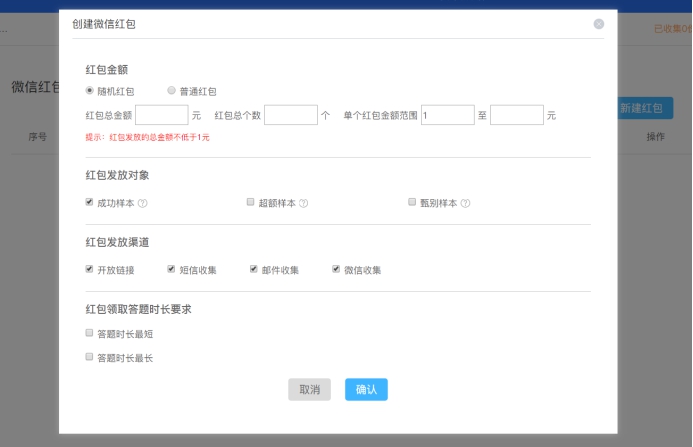Check the 超额样本 checkbox
Screen dimensions: 693x447
click(x=251, y=202)
